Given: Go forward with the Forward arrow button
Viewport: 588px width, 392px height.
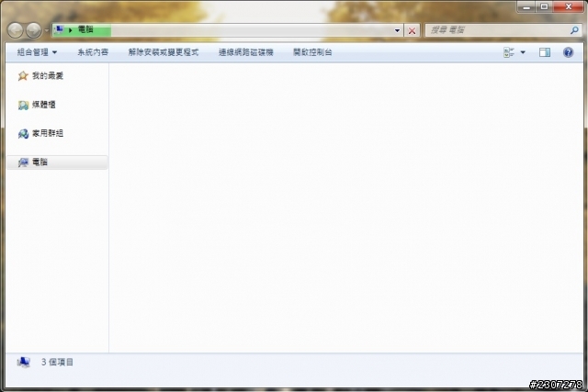Looking at the screenshot, I should tap(33, 30).
